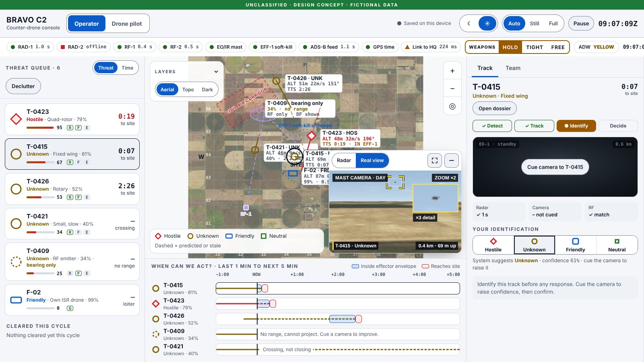Switch map layer to Topo
Screen dimensions: 644x362
188,90
